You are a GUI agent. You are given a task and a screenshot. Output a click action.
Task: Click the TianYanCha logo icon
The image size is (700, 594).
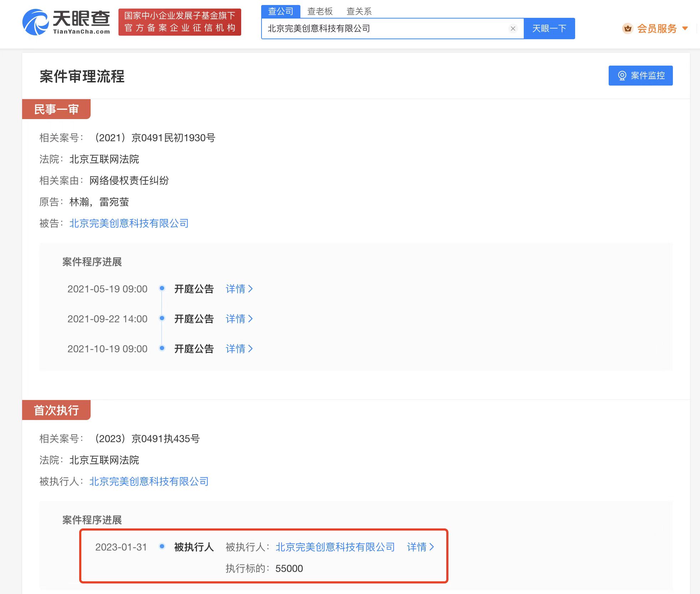36,22
